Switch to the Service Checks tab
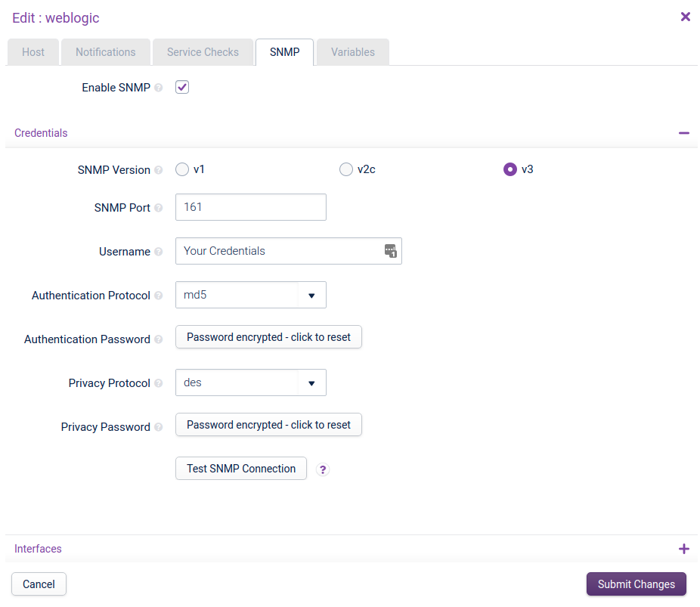 [203, 52]
